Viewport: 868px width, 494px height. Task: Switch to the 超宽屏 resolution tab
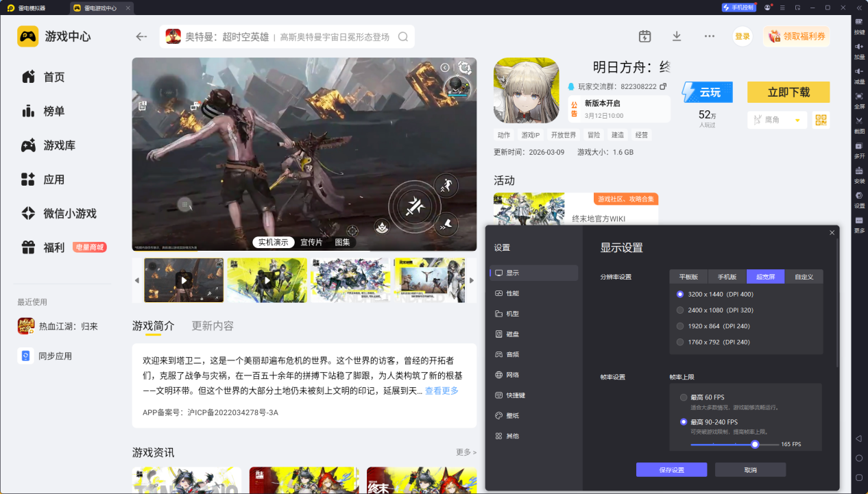pos(766,277)
